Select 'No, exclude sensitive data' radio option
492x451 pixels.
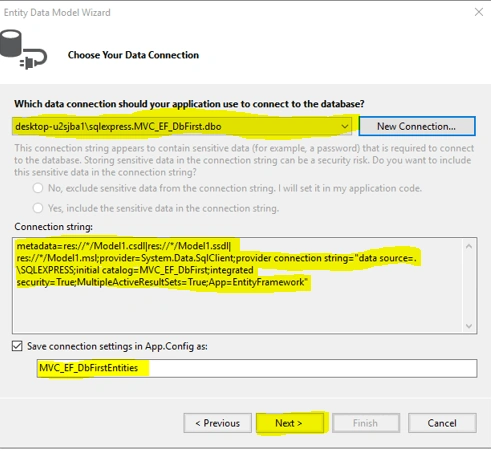[38, 188]
